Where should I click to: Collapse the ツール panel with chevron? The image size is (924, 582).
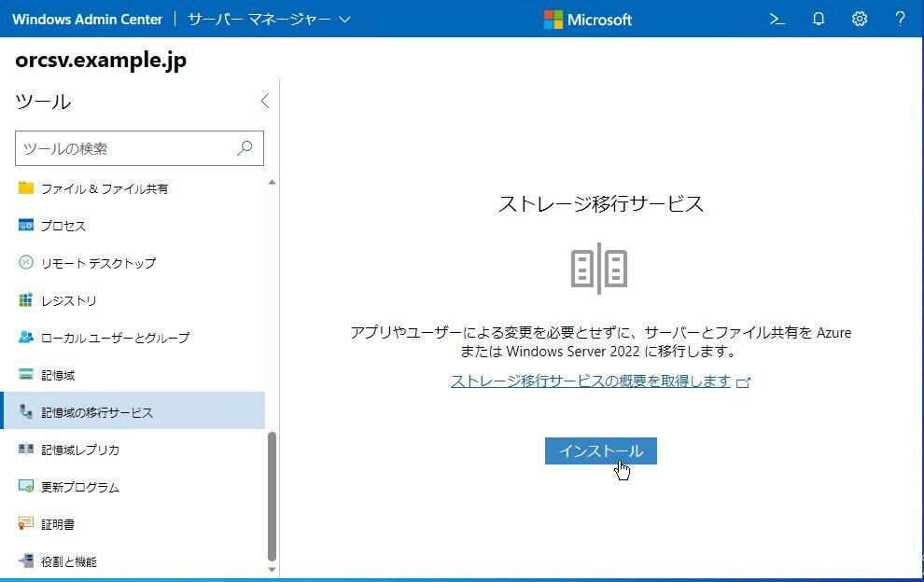tap(264, 101)
